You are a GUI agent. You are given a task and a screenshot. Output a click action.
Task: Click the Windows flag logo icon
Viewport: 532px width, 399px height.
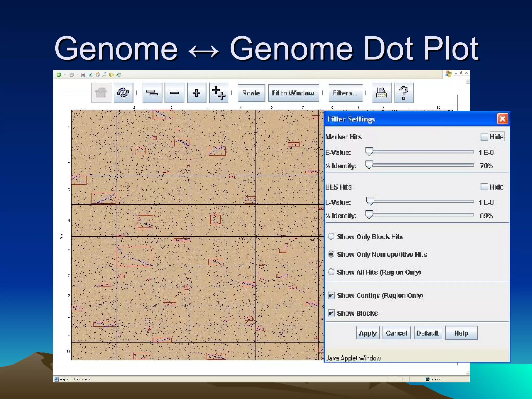pos(448,74)
